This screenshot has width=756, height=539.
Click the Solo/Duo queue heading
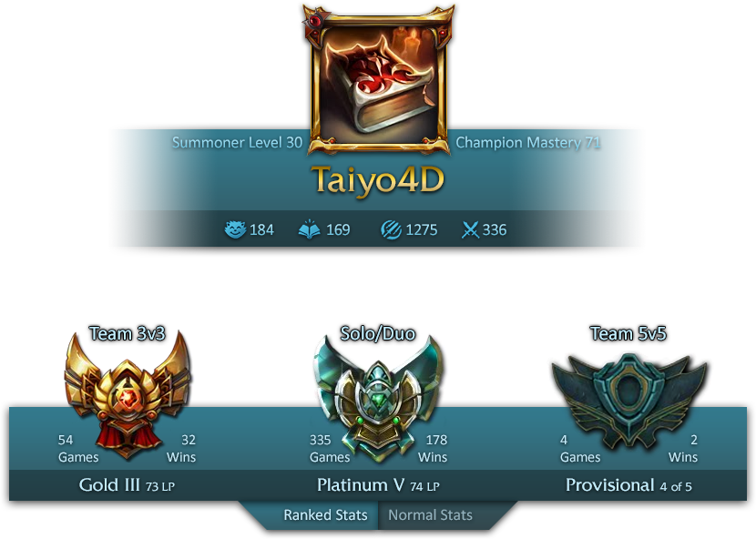377,333
